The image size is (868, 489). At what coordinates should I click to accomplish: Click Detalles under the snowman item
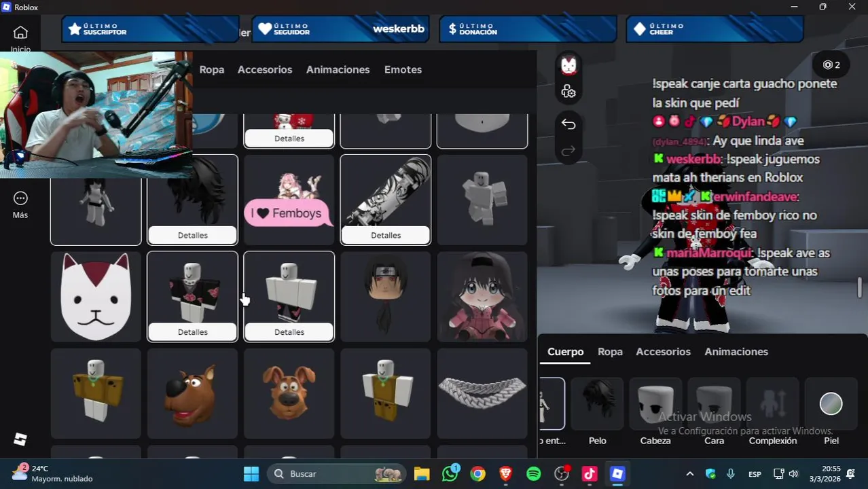point(289,139)
